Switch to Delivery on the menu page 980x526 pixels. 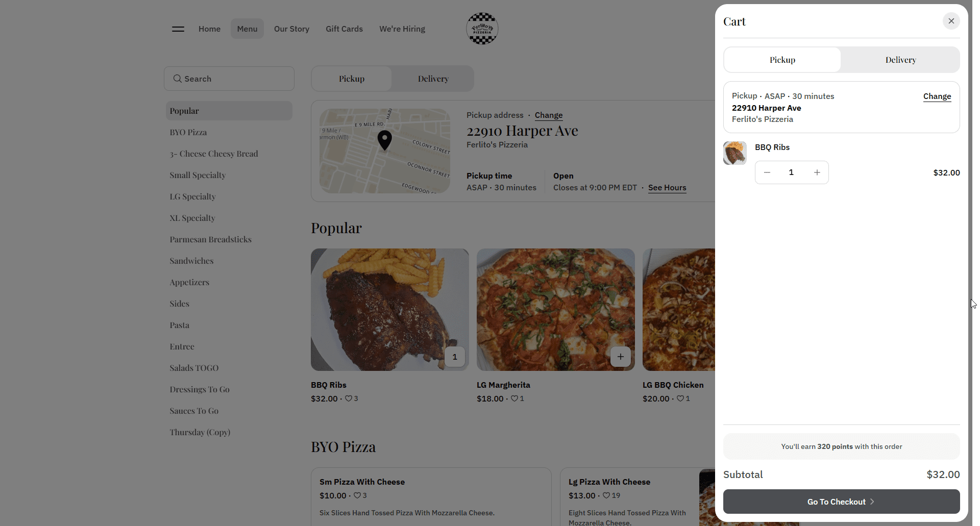[433, 79]
